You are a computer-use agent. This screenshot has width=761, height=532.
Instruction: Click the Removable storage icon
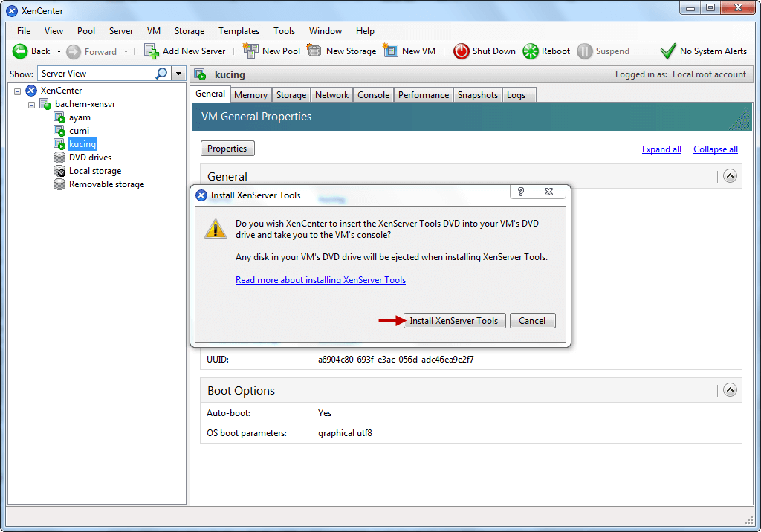[x=59, y=184]
